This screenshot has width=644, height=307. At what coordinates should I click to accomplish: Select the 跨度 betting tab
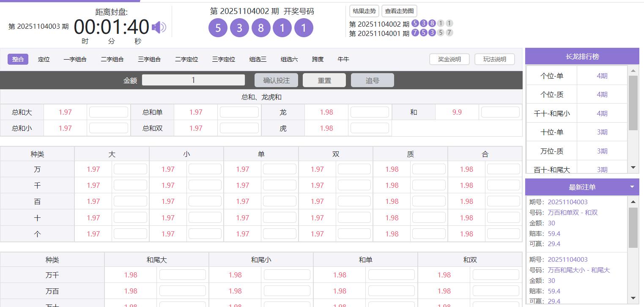(317, 59)
